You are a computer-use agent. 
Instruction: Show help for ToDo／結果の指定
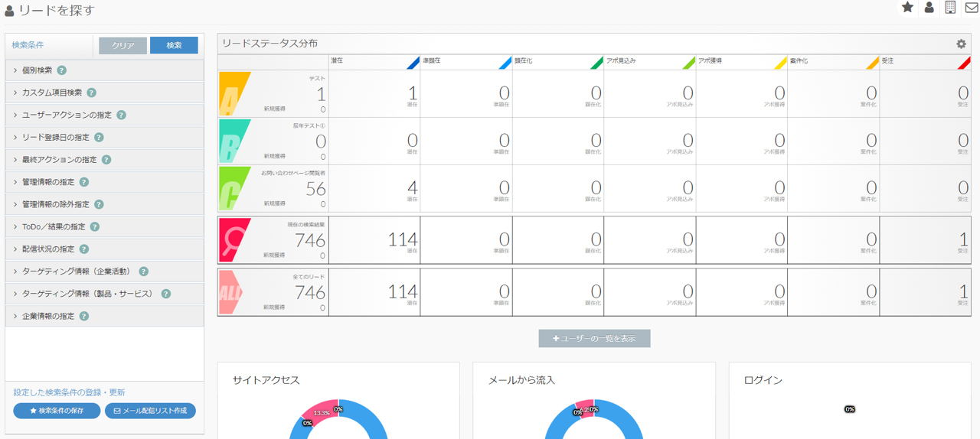tap(95, 226)
